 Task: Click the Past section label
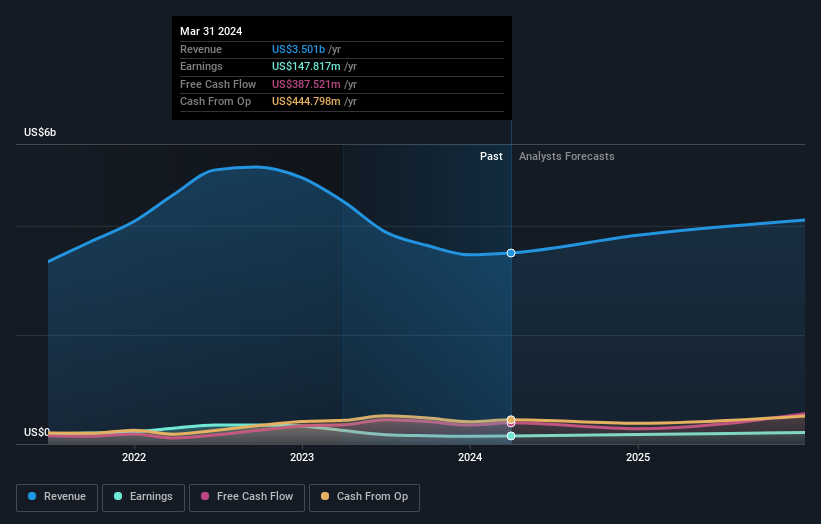coord(491,157)
